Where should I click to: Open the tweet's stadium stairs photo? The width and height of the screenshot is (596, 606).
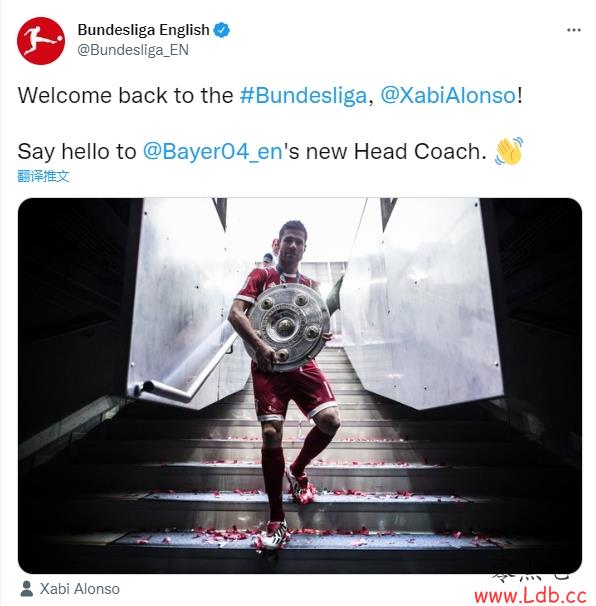click(x=300, y=385)
